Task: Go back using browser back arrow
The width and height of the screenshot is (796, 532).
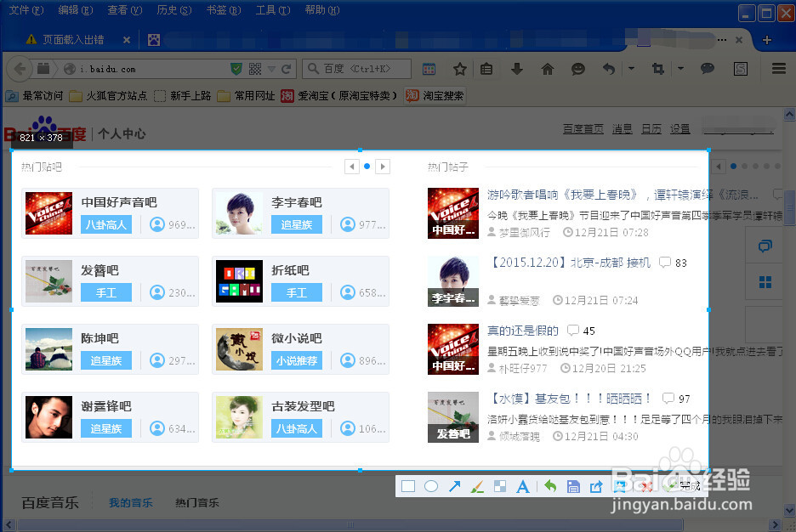Action: (20, 69)
